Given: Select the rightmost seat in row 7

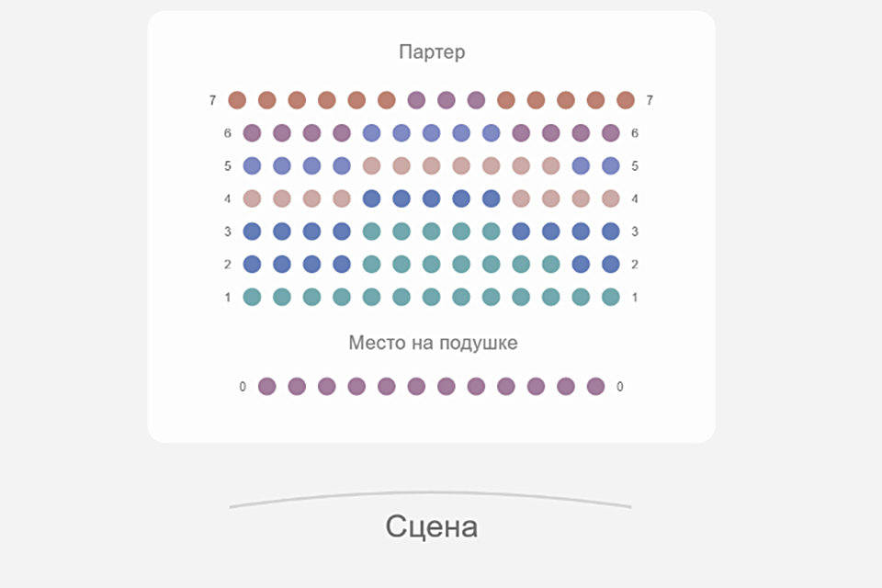Looking at the screenshot, I should [626, 100].
